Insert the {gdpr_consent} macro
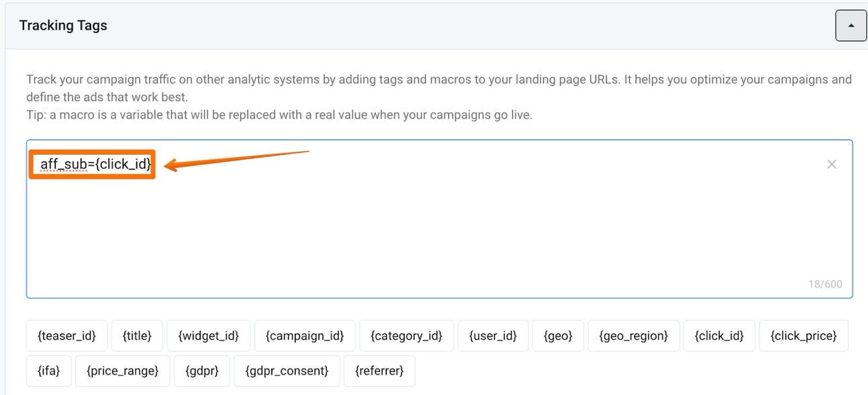The height and width of the screenshot is (395, 868). point(287,370)
